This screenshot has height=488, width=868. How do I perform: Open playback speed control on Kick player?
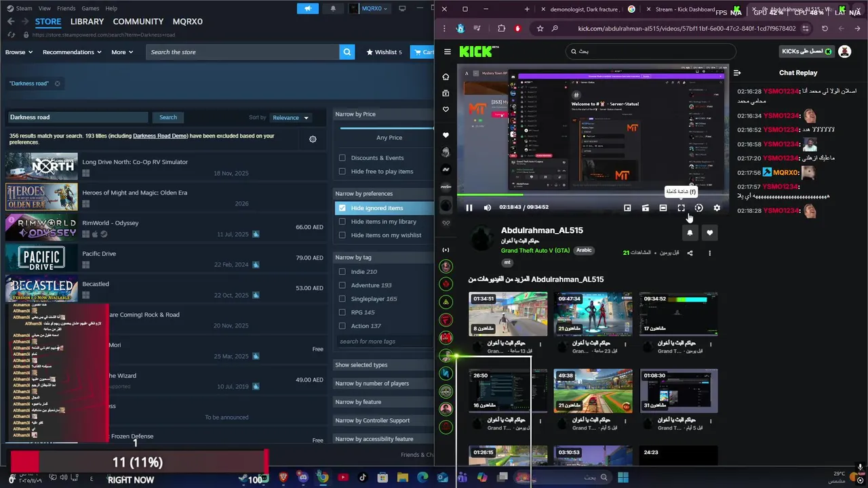[698, 208]
